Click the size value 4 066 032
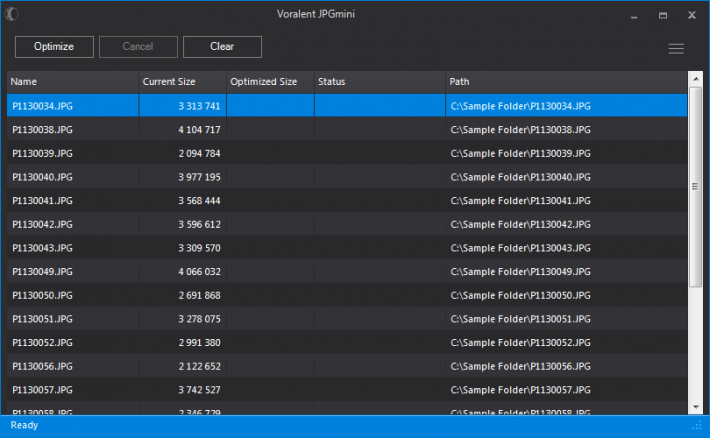The width and height of the screenshot is (710, 438). click(199, 272)
